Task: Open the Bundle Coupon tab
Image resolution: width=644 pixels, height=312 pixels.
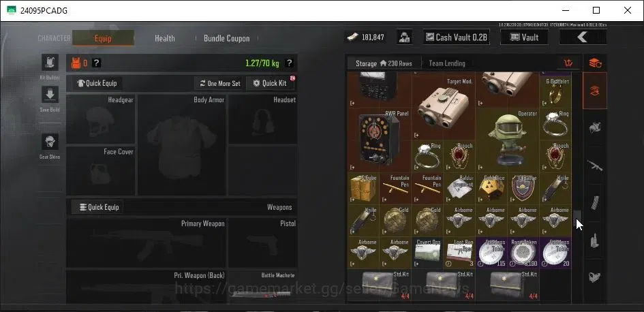Action: [227, 38]
